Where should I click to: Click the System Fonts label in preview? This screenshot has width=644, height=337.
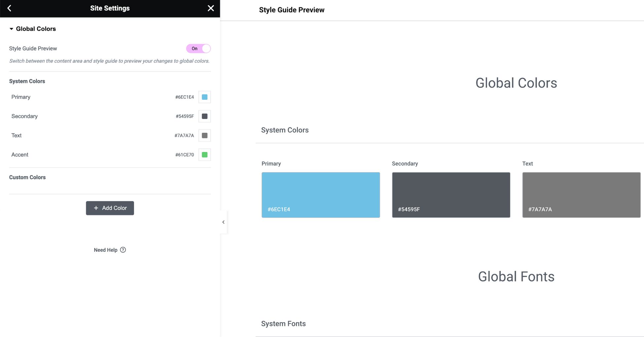point(283,324)
